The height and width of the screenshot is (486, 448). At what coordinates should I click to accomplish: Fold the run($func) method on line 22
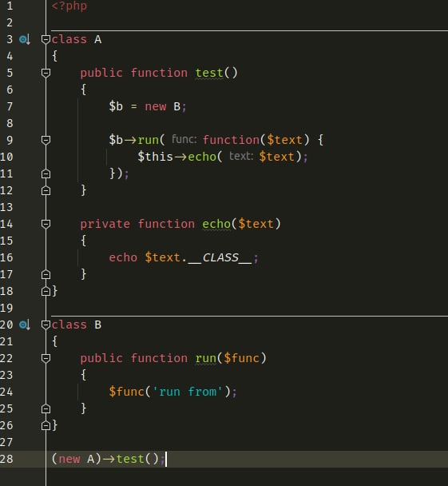46,358
